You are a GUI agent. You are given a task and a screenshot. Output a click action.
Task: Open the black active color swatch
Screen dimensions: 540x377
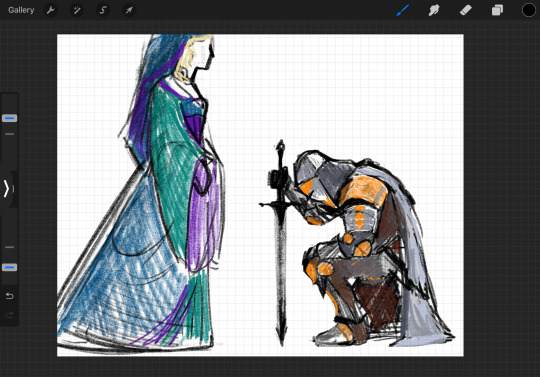tap(529, 10)
